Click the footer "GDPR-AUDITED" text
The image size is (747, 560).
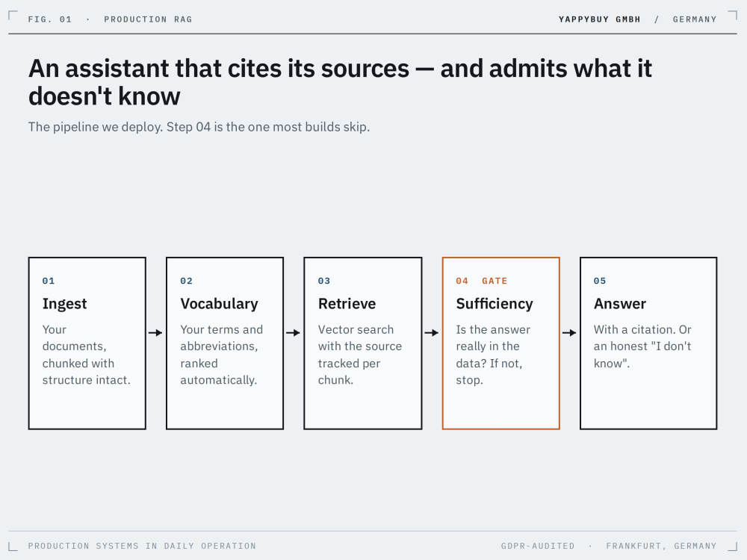click(x=538, y=546)
